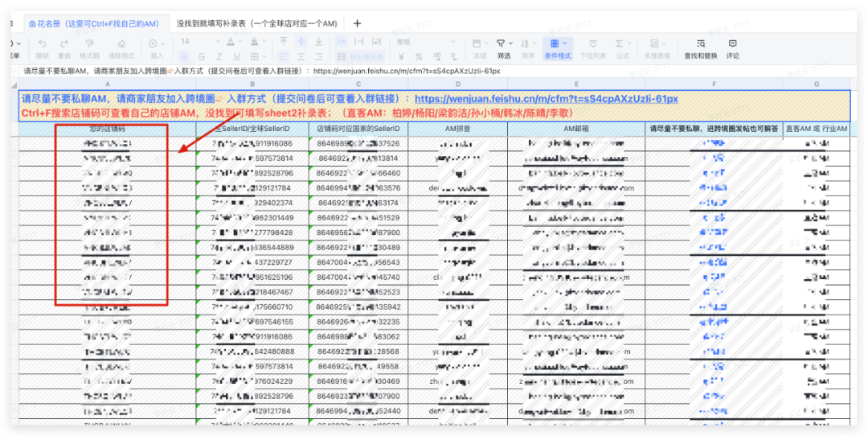Screen dimensions: 868x436
Task: Switch to 没找到就填写补录表 sheet tab
Action: point(256,23)
